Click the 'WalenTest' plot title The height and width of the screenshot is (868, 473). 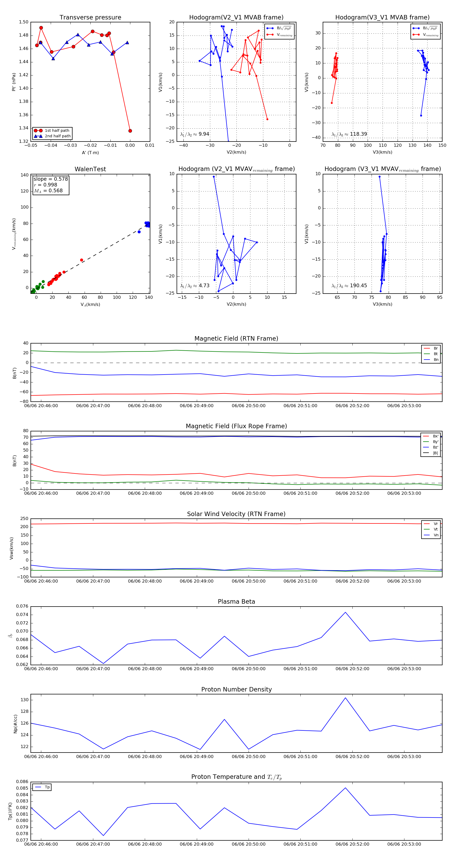point(90,169)
